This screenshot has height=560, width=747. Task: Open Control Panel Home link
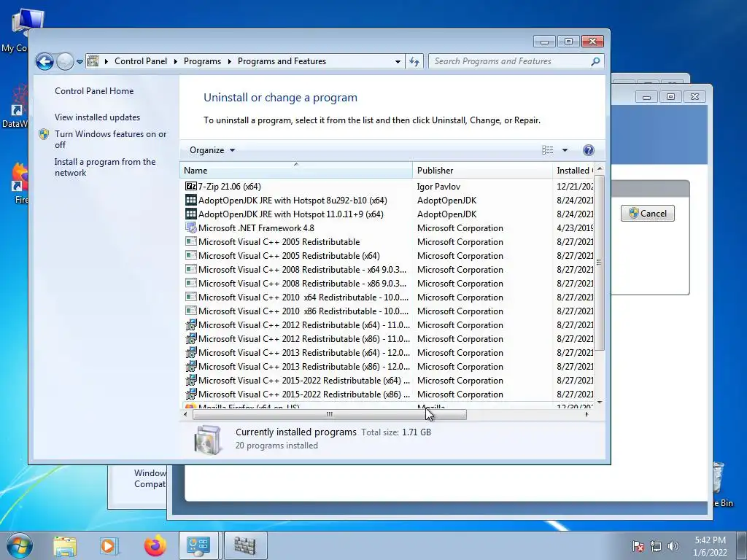(x=94, y=91)
